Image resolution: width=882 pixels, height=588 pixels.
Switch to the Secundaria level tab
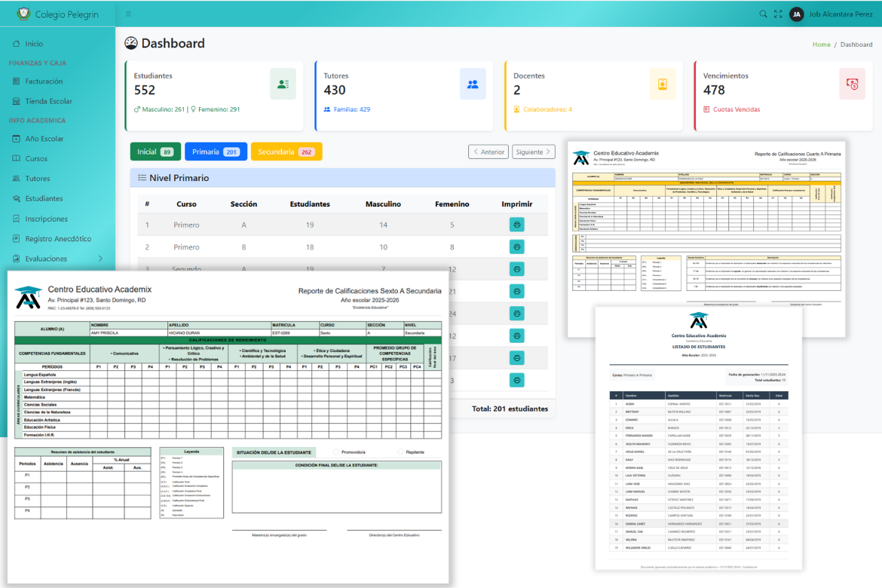point(286,152)
